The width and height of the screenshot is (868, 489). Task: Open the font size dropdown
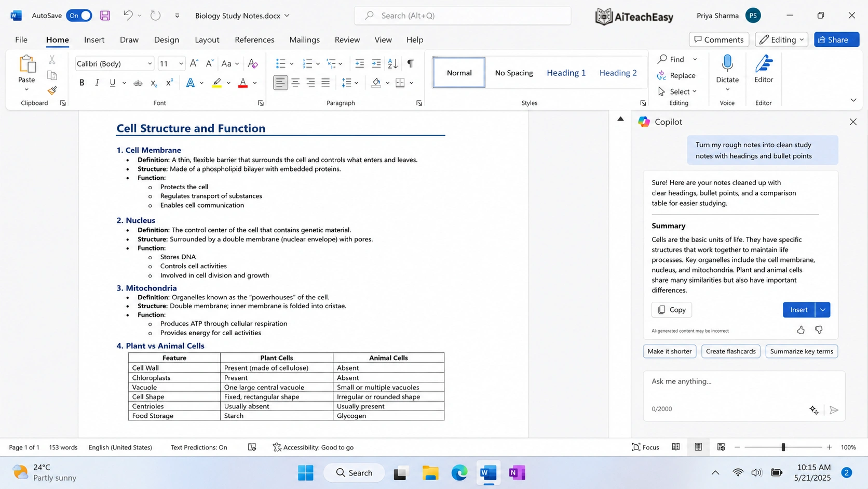click(x=181, y=63)
